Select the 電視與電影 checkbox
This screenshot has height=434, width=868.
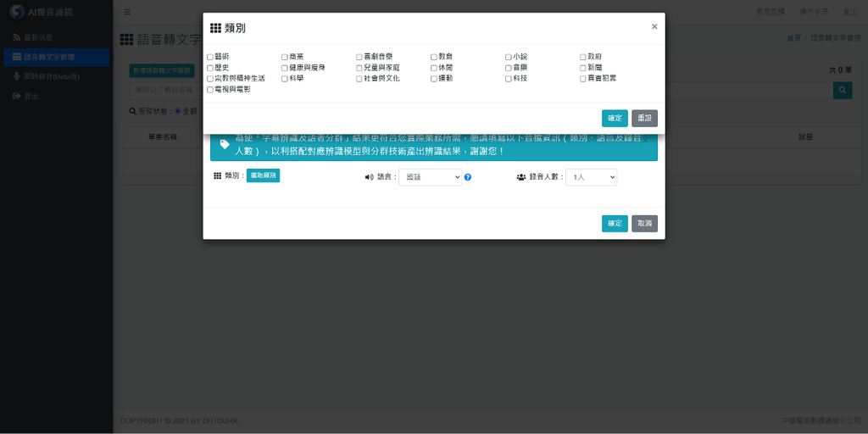210,90
